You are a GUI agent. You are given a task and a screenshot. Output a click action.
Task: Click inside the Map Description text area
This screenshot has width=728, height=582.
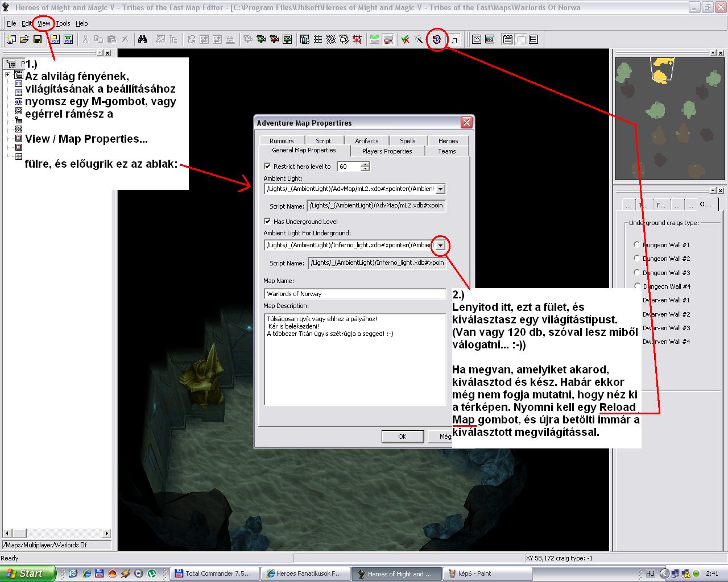[x=355, y=359]
